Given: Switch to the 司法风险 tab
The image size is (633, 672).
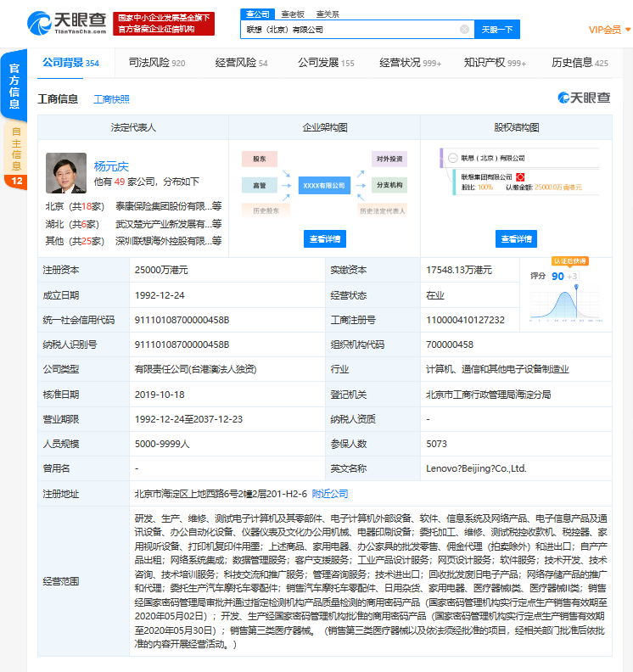Looking at the screenshot, I should pos(157,63).
